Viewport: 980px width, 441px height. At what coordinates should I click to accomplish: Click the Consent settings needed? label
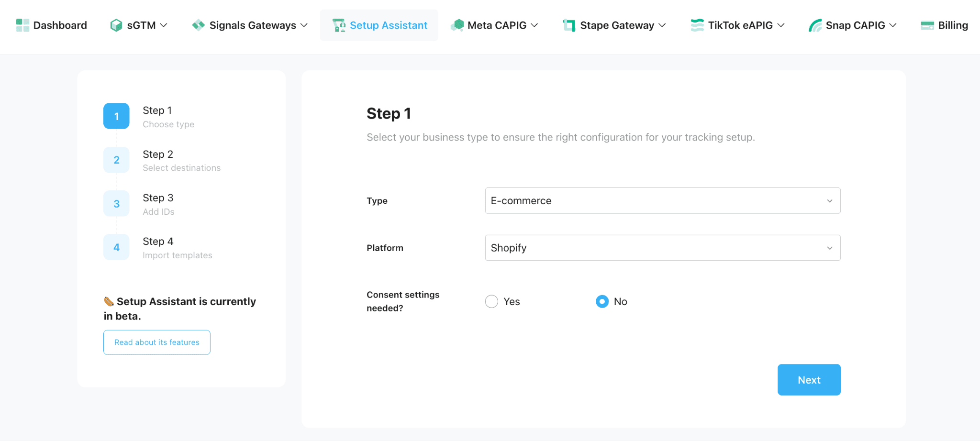tap(403, 301)
